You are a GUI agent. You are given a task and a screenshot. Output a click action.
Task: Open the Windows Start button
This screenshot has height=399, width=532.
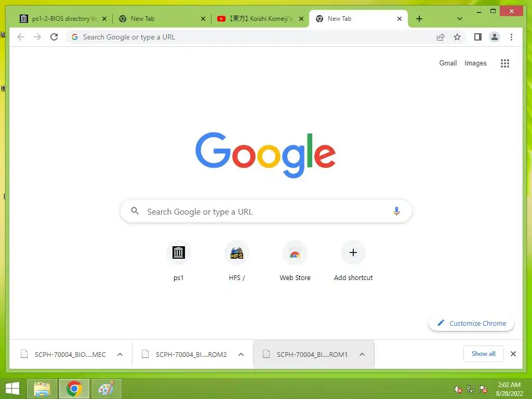point(12,389)
